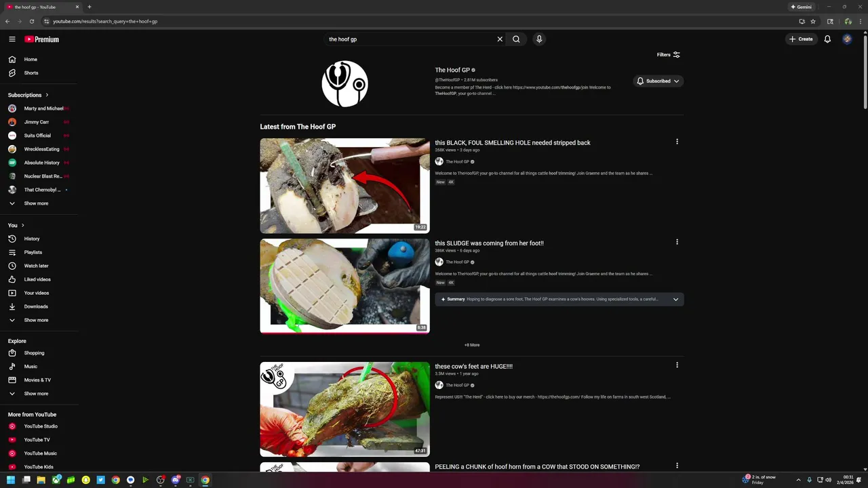This screenshot has width=868, height=488.
Task: Open the account avatar menu
Action: [x=847, y=39]
